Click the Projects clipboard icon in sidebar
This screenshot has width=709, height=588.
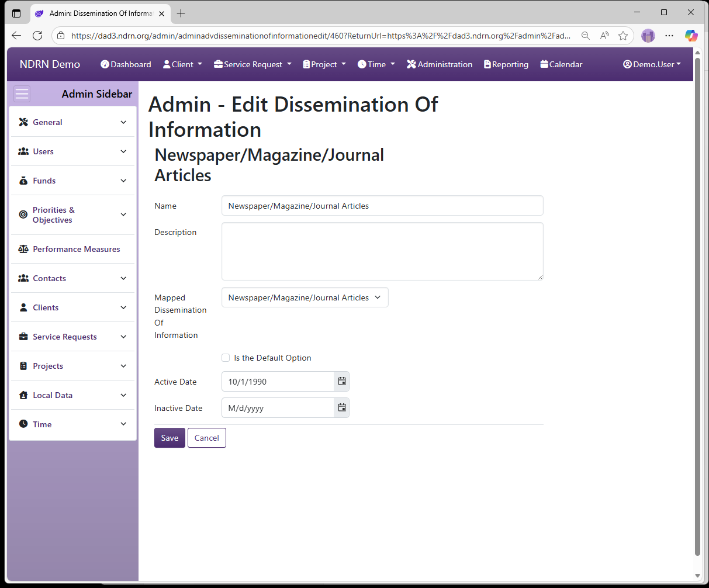[x=23, y=366]
